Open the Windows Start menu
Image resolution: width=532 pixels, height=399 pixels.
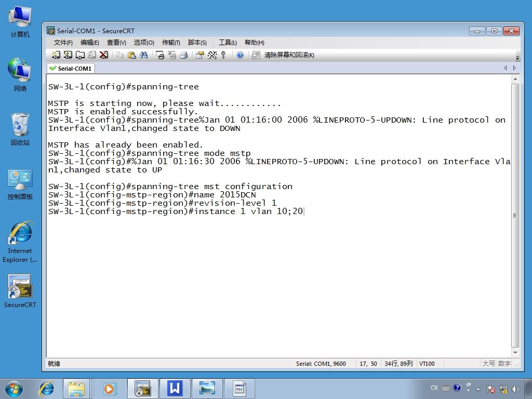pos(14,389)
